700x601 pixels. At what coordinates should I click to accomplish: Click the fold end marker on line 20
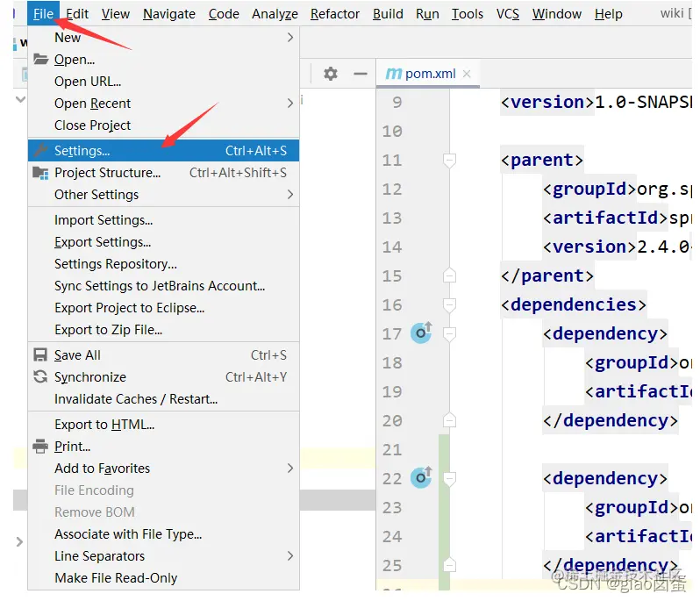tap(449, 420)
